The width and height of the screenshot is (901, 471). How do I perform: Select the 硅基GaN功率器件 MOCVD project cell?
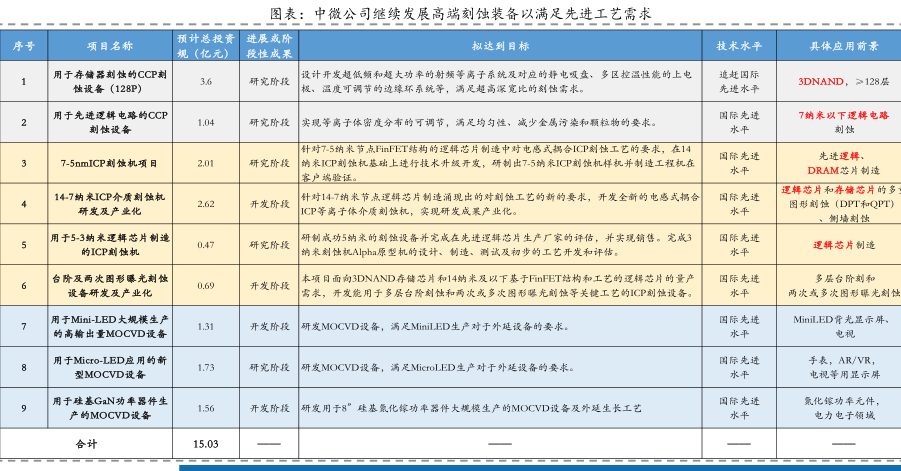(x=110, y=408)
